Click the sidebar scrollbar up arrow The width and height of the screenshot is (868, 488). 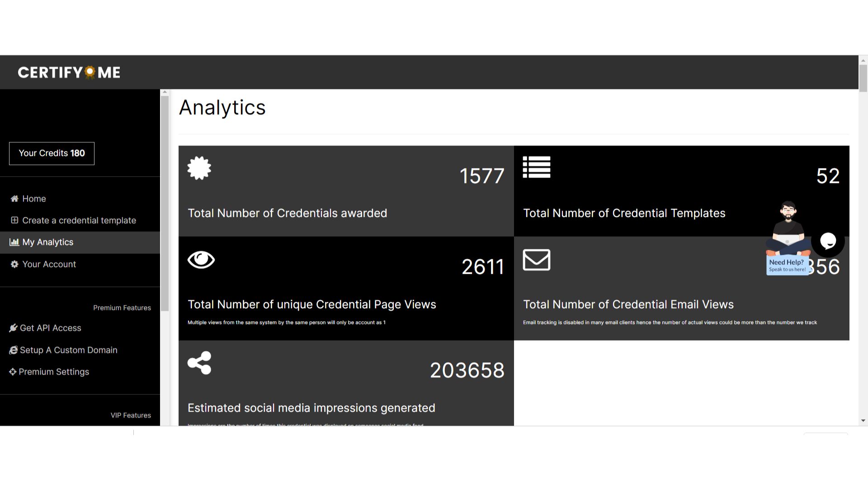tap(165, 92)
